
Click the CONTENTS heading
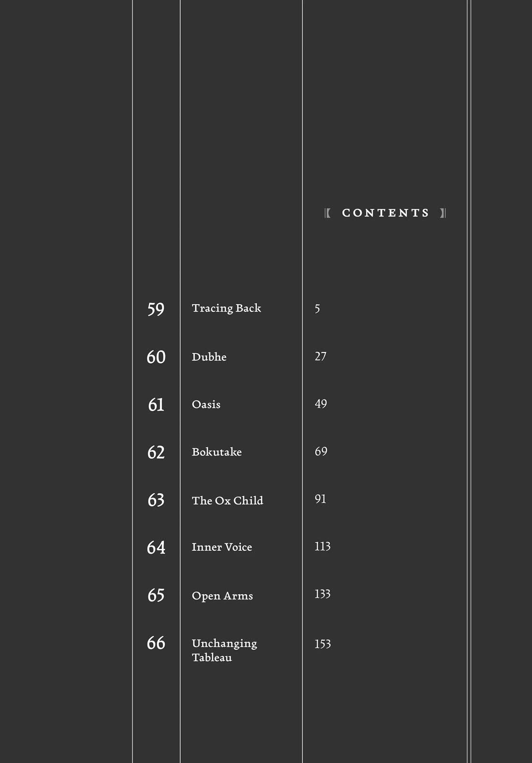[385, 213]
